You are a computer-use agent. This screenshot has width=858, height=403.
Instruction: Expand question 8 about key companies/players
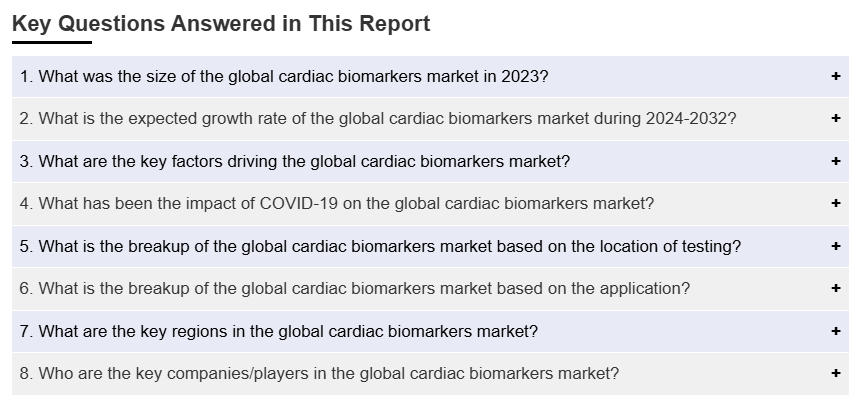(x=319, y=373)
